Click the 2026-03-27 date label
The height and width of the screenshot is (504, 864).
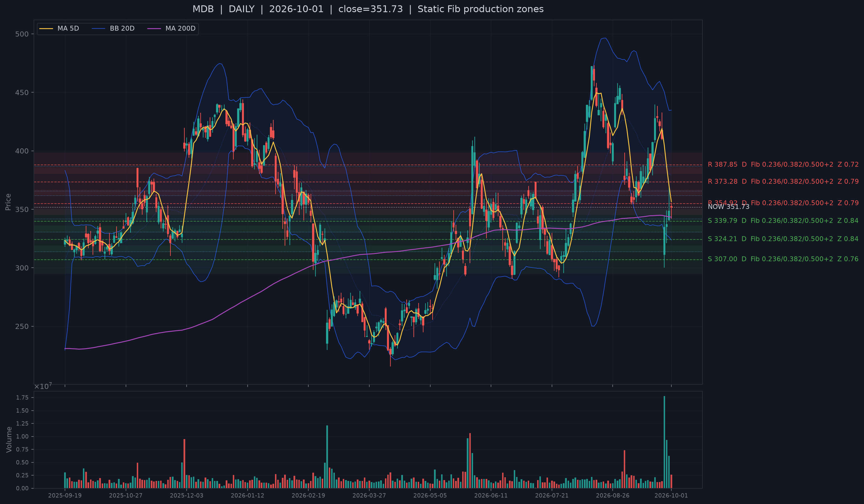click(369, 495)
